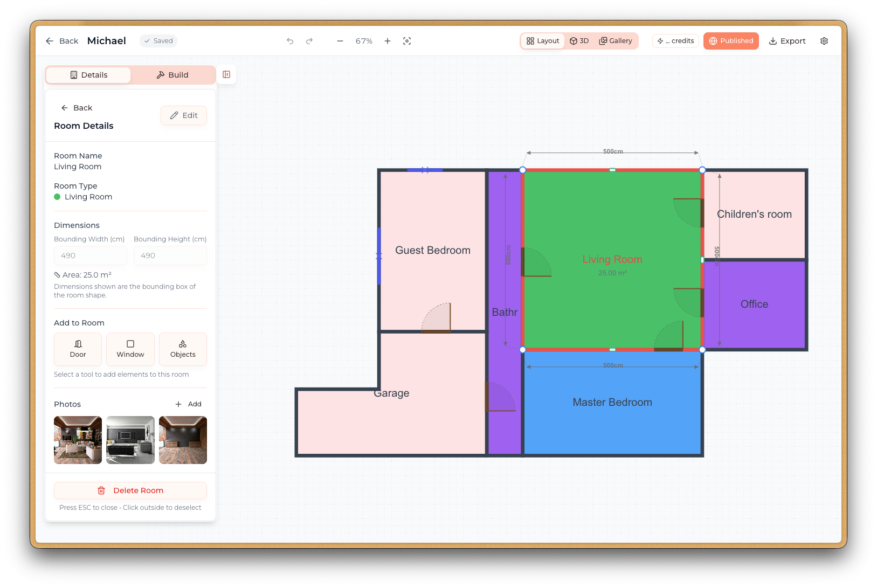Screen dimensions: 877x588
Task: Select the Window tool
Action: click(130, 349)
